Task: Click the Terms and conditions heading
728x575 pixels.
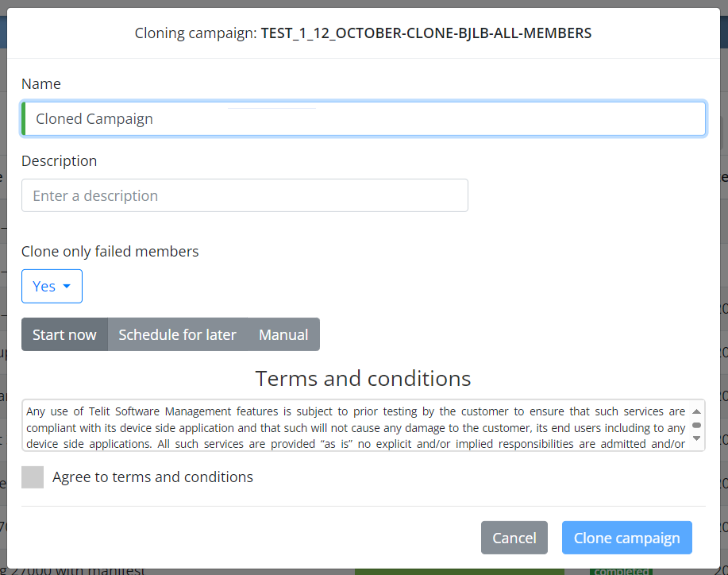Action: click(363, 378)
